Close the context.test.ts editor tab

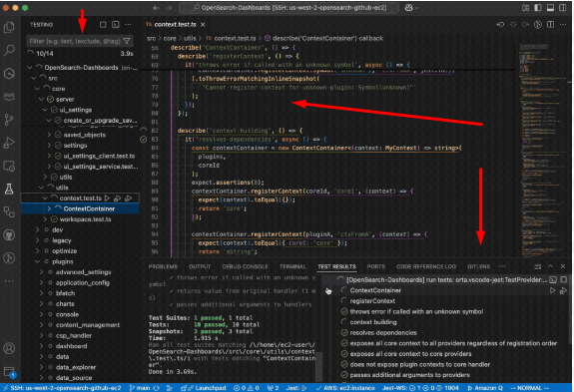(x=203, y=25)
